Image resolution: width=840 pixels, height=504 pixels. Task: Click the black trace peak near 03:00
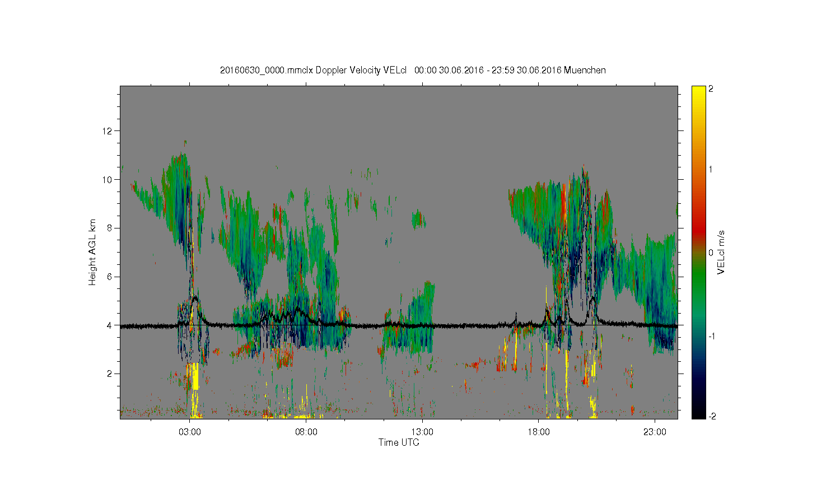(194, 298)
